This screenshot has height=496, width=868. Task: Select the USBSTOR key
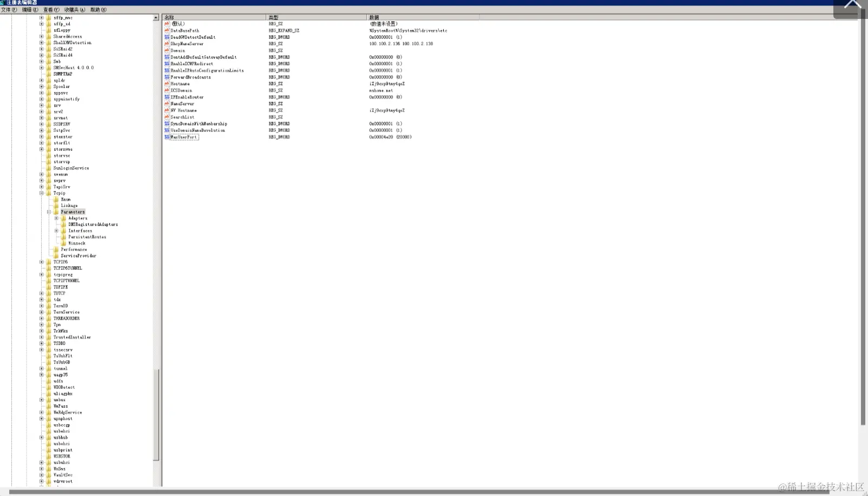coord(62,456)
